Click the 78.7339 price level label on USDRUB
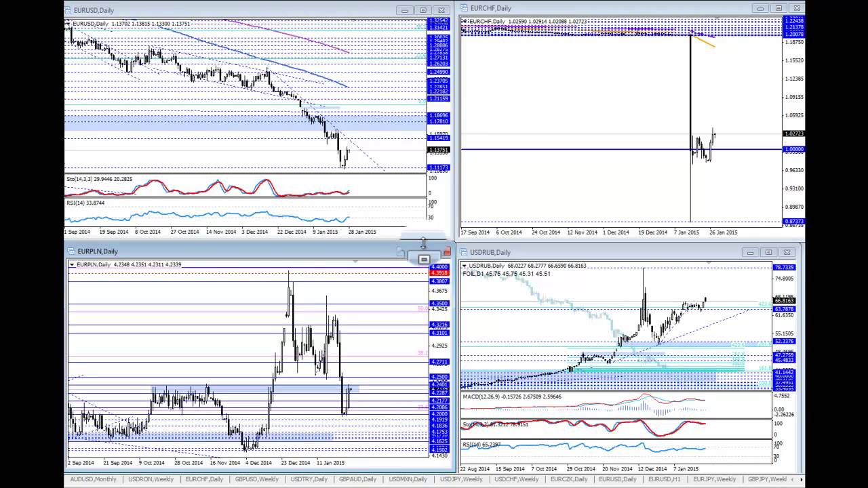This screenshot has height=488, width=868. (784, 268)
